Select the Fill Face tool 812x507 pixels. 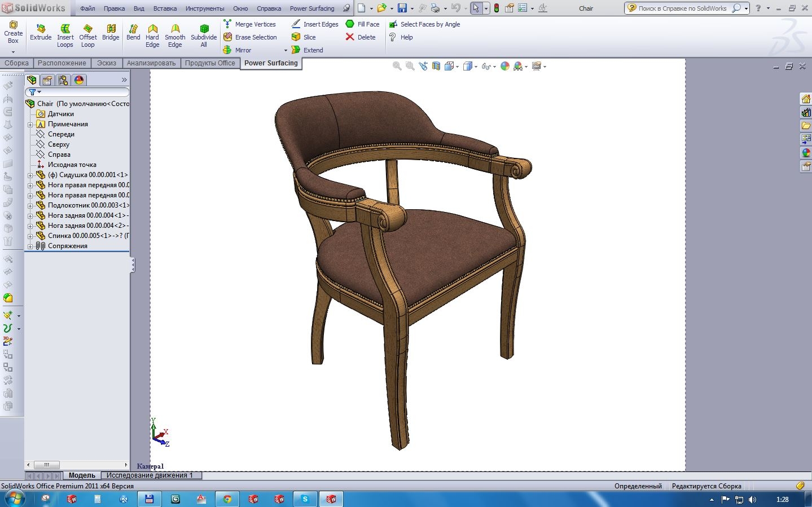coord(363,24)
